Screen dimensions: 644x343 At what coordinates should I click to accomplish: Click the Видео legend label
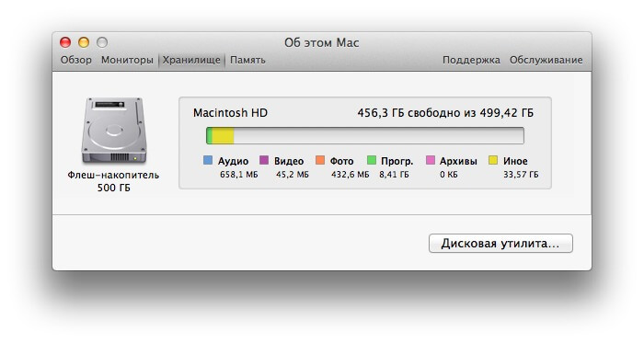(x=289, y=161)
